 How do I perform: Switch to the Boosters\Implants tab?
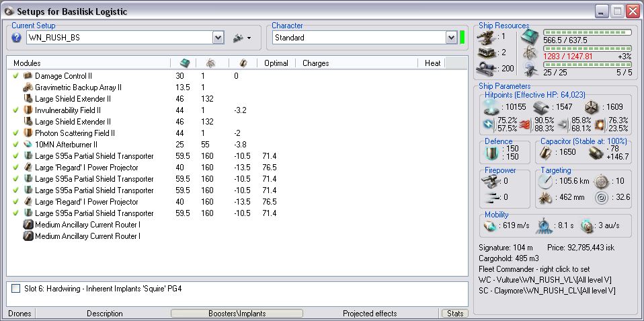pyautogui.click(x=237, y=314)
